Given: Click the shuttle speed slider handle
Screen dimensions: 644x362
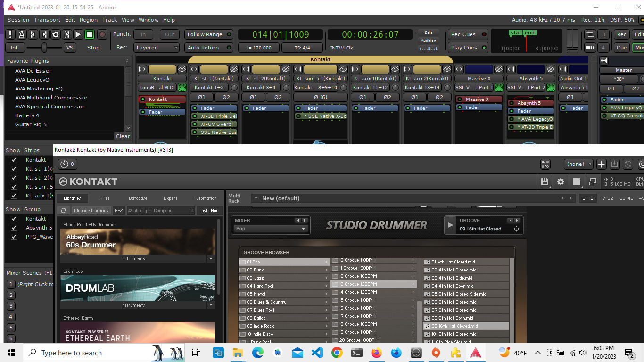Looking at the screenshot, I should [44, 48].
